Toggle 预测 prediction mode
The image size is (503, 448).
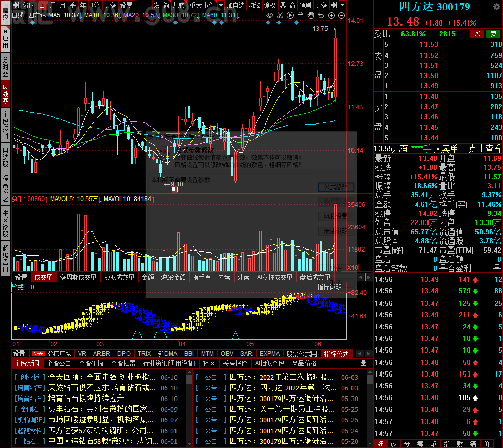[305, 5]
